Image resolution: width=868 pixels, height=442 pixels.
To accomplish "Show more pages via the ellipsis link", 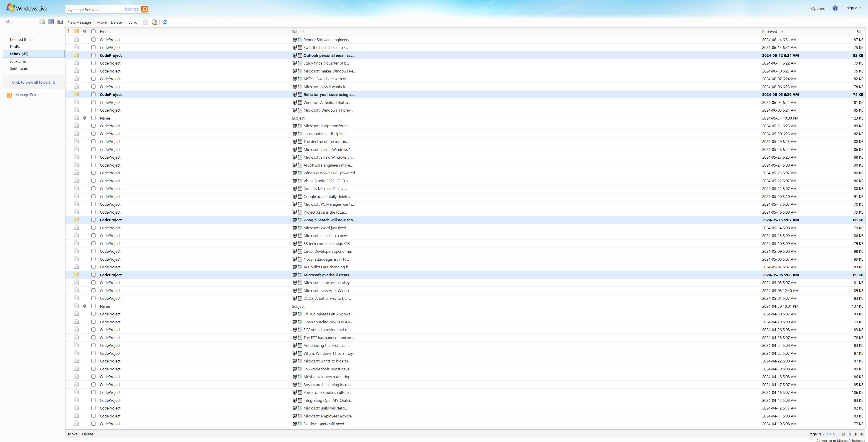I will [838, 434].
